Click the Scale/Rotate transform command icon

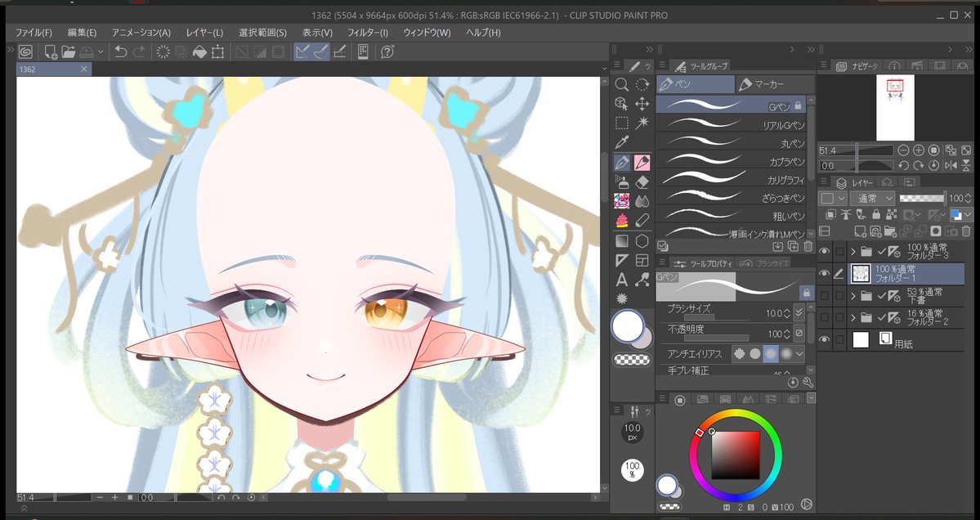pyautogui.click(x=217, y=52)
